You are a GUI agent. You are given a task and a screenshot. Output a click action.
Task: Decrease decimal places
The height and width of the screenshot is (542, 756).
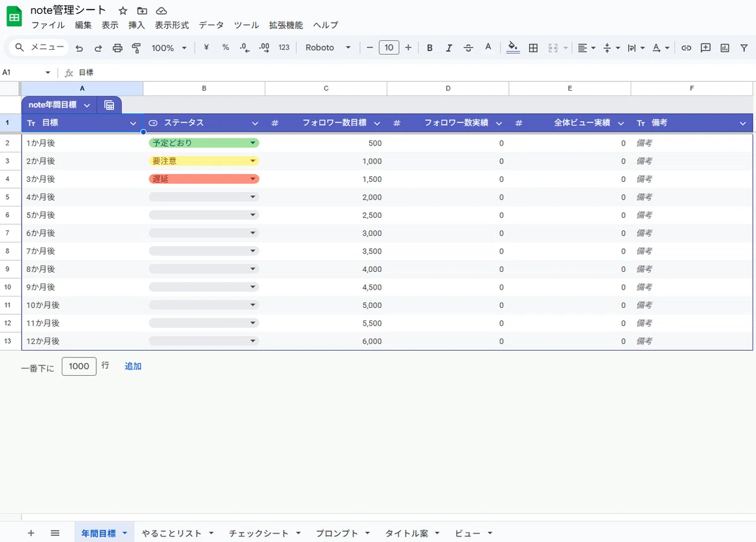click(x=245, y=48)
